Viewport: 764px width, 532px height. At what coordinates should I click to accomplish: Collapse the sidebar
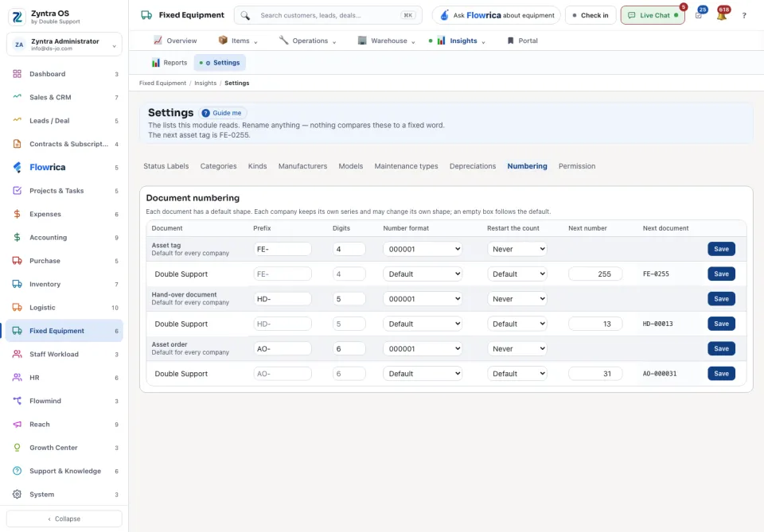(64, 518)
